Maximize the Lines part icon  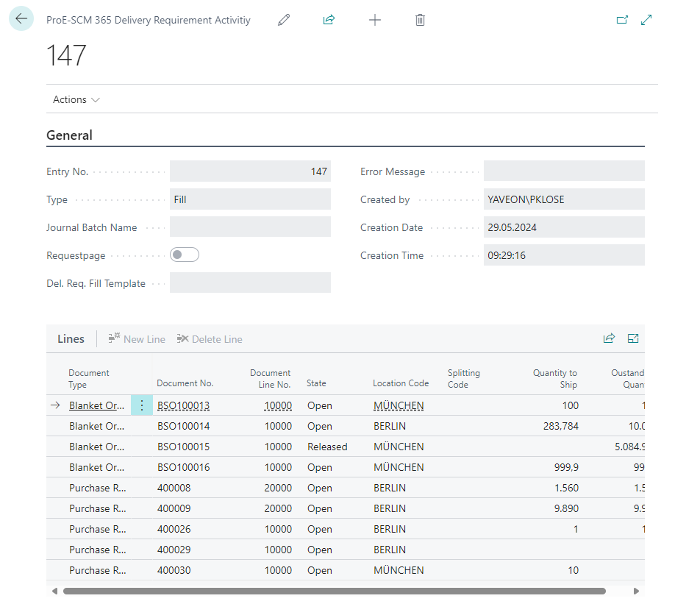[x=633, y=338]
